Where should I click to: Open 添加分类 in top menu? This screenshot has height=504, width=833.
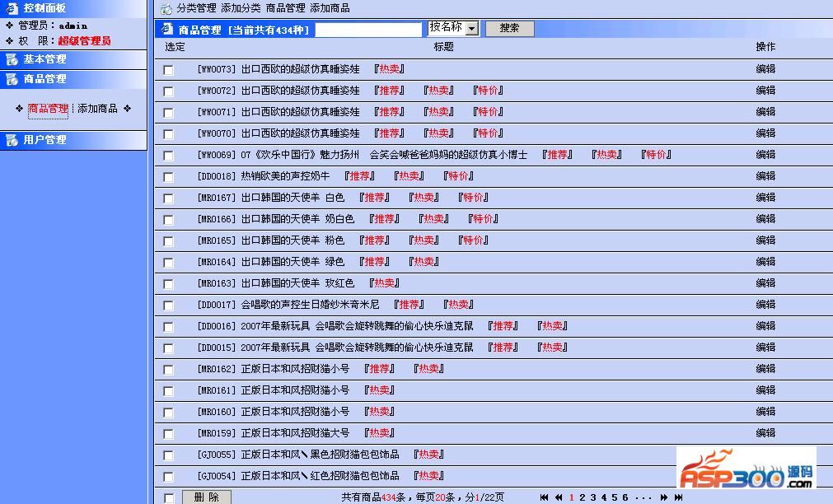click(x=241, y=8)
